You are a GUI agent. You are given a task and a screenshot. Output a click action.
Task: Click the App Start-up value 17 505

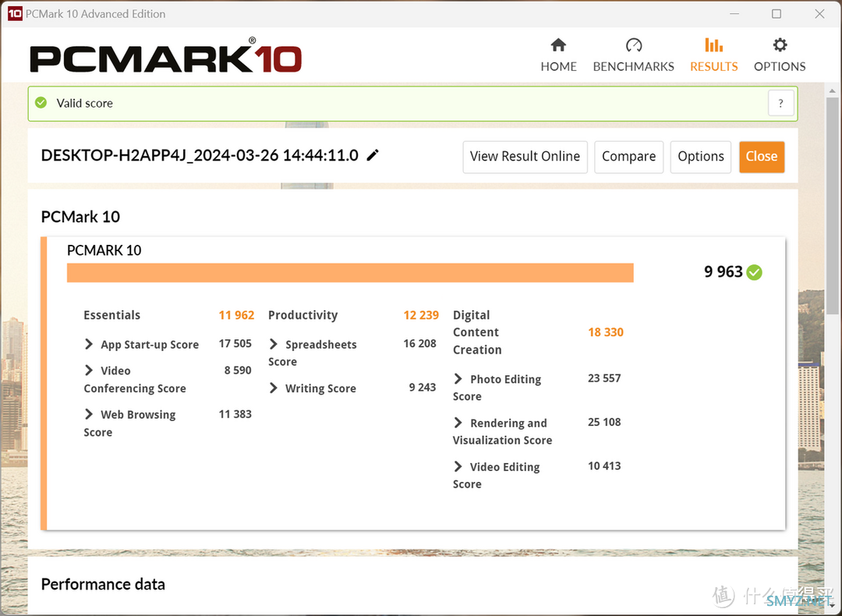[235, 344]
